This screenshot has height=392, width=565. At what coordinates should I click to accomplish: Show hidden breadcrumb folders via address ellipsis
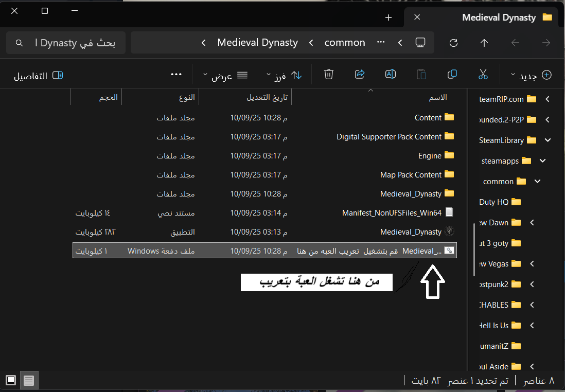(x=381, y=42)
